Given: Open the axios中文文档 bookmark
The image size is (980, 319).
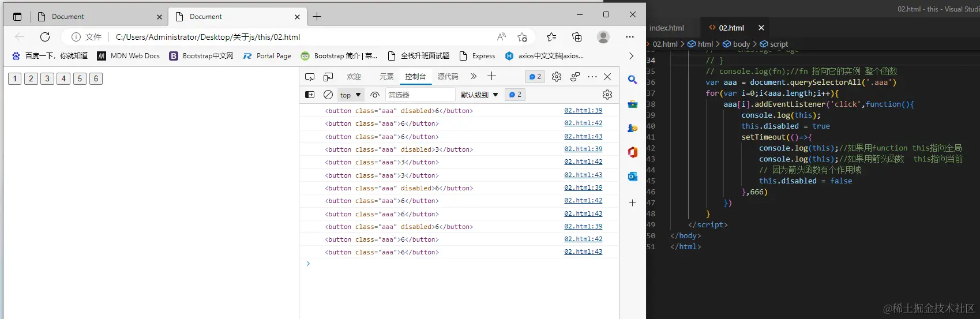Looking at the screenshot, I should click(x=544, y=56).
